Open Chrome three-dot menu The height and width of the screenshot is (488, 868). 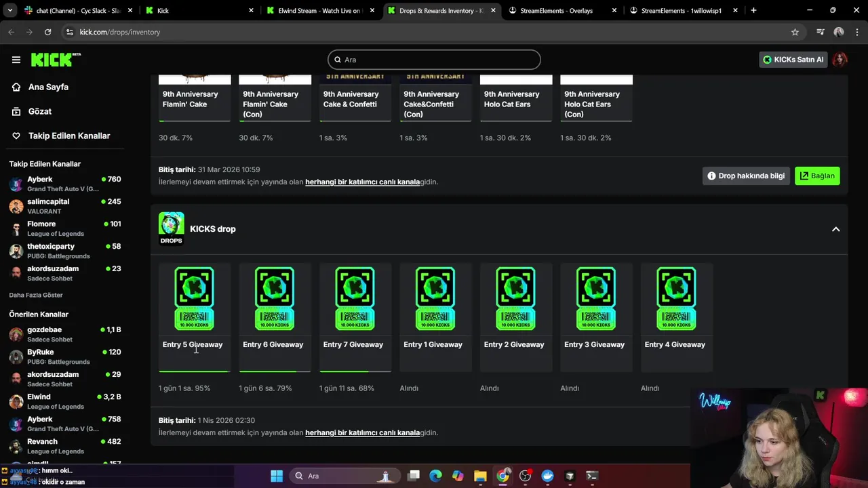pyautogui.click(x=857, y=32)
